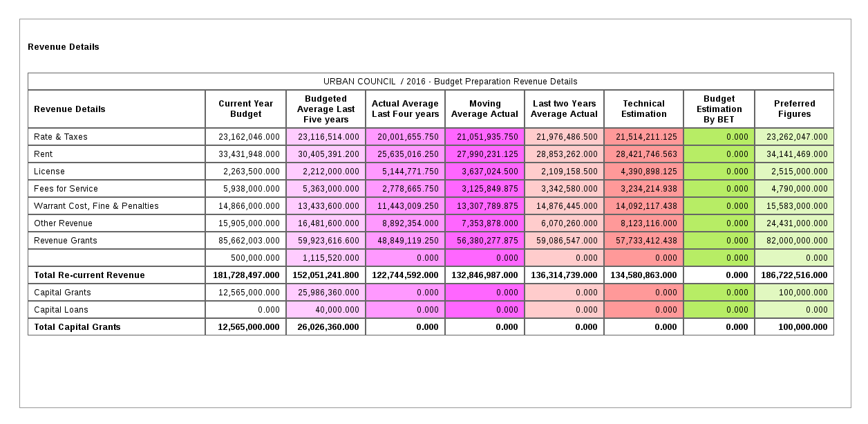Image resolution: width=868 pixels, height=424 pixels.
Task: Click the unlabeled row value 500,000.000
Action: [256, 258]
